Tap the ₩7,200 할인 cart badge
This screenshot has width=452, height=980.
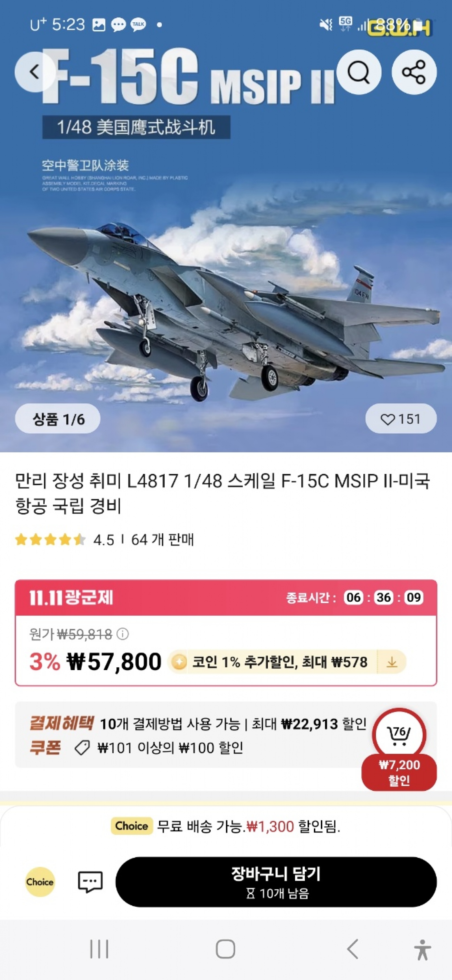399,772
